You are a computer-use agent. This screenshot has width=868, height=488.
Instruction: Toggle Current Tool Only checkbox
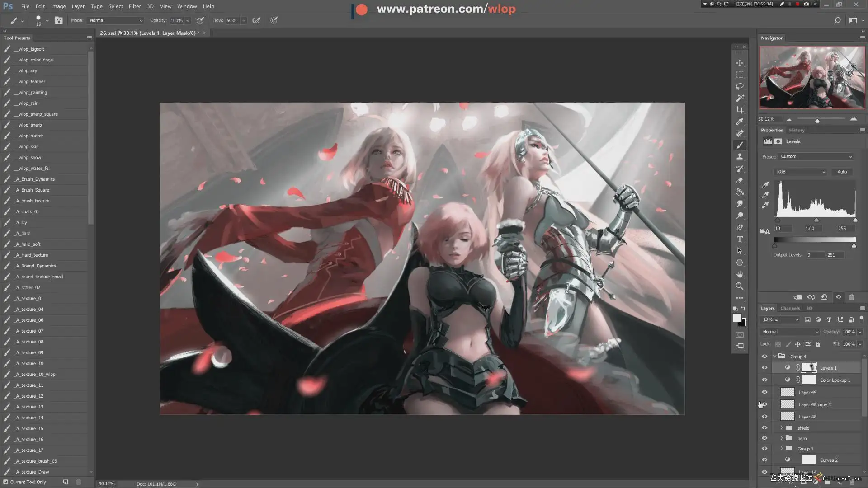6,482
